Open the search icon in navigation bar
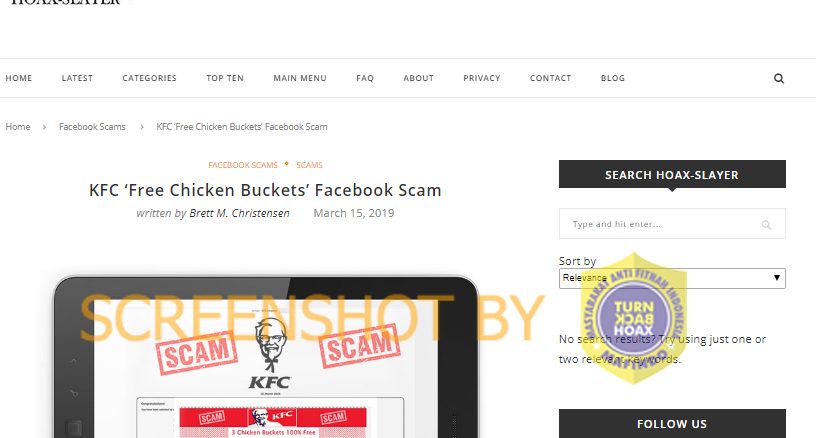 pyautogui.click(x=779, y=79)
